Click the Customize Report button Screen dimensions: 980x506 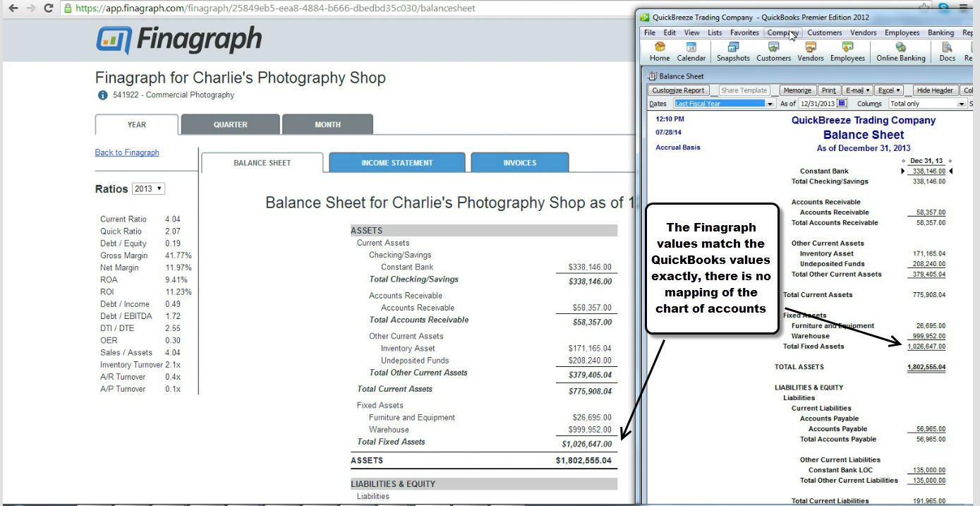point(678,90)
